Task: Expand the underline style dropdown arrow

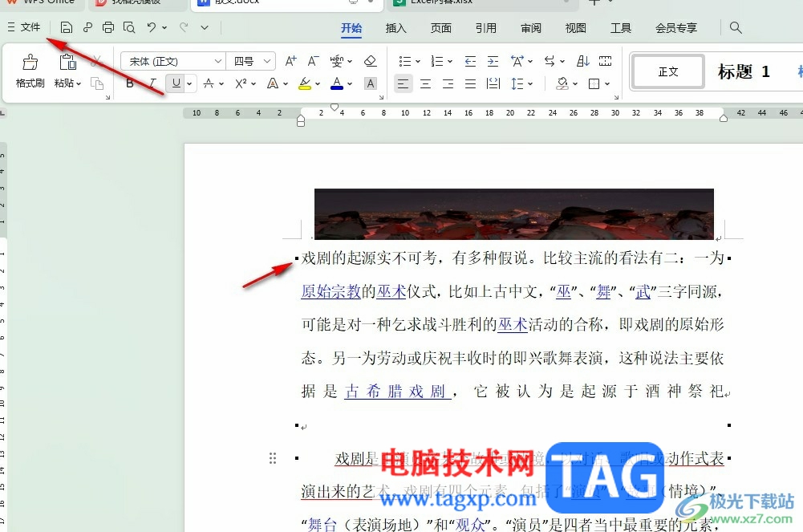Action: point(189,83)
